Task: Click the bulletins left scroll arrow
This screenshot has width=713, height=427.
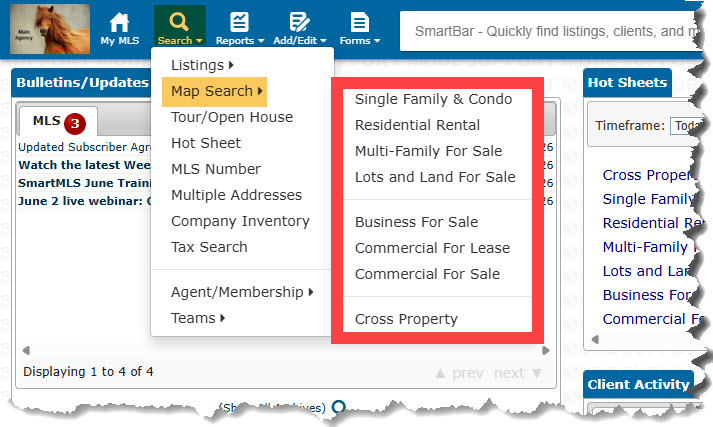Action: (26, 350)
